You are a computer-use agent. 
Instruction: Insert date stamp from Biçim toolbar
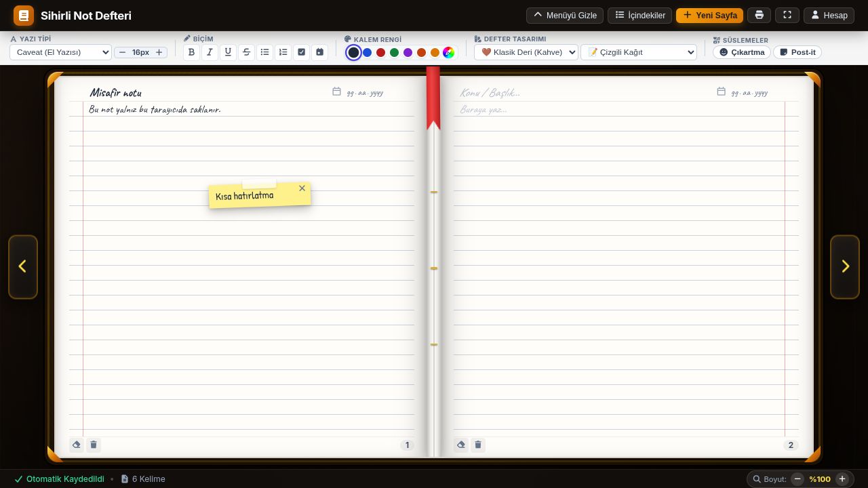point(319,52)
